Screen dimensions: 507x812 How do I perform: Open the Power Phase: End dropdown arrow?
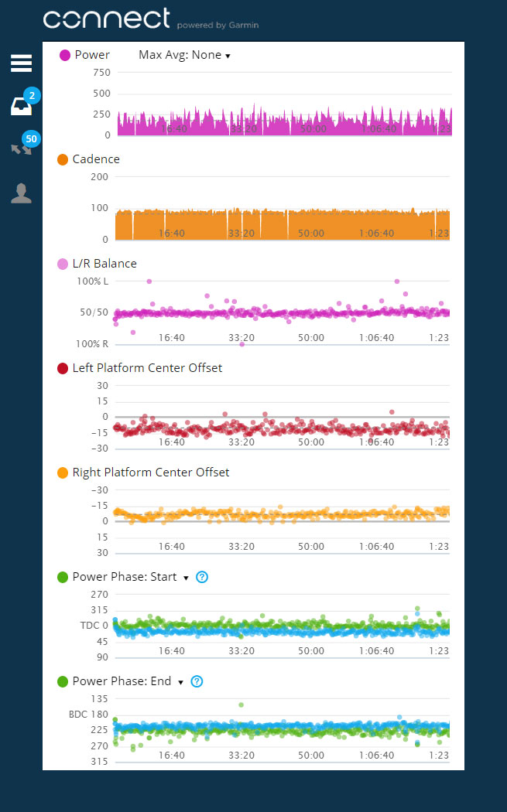point(180,682)
